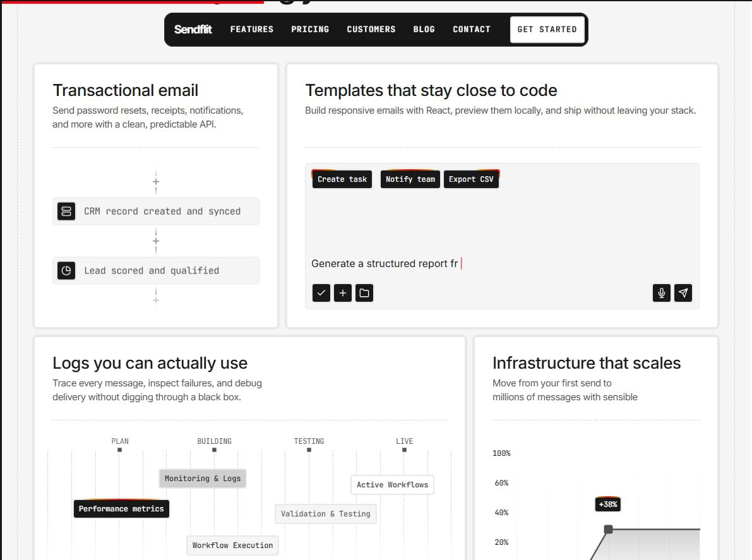Image resolution: width=752 pixels, height=560 pixels.
Task: Click the 'CRM record created and synced' step
Action: (x=156, y=211)
